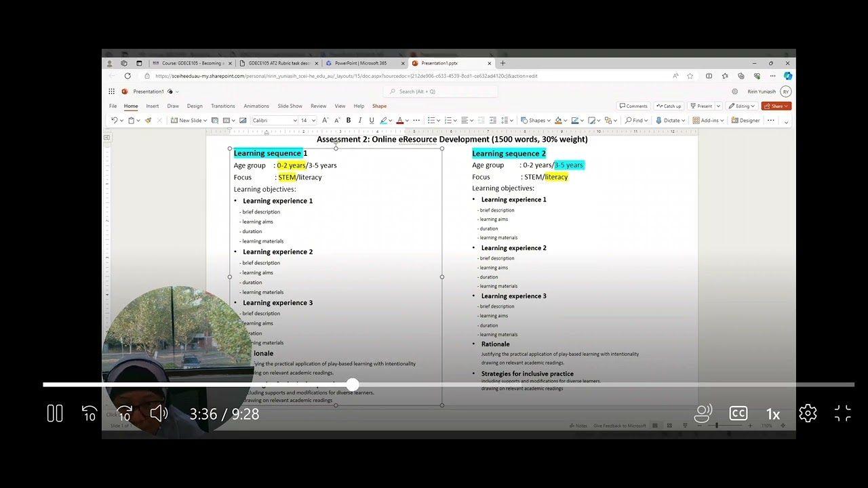Open the 1x playback speed option
This screenshot has height=488, width=868.
pos(773,414)
